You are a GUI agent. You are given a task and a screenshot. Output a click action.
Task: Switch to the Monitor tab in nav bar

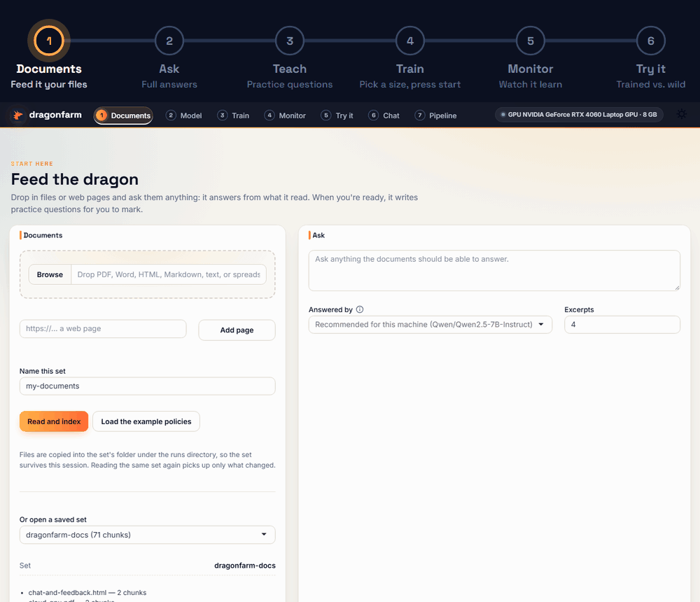[286, 115]
